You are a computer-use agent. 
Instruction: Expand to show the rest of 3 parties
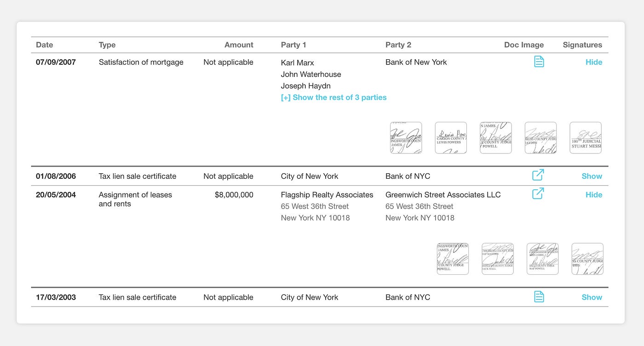coord(333,97)
